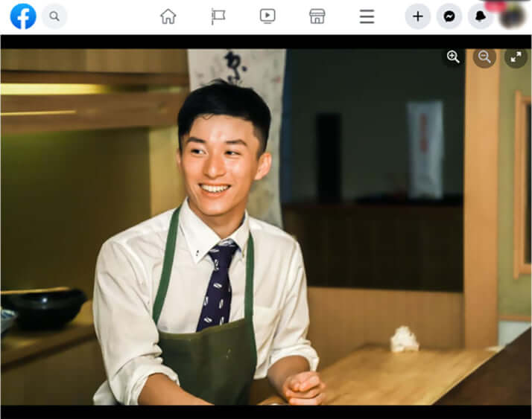Open the hamburger menu
Image resolution: width=532 pixels, height=419 pixels.
click(367, 16)
